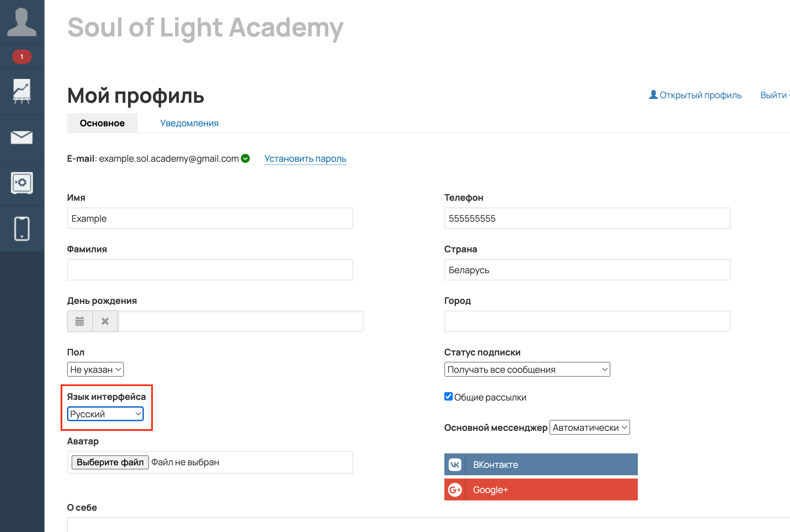
Task: Expand the Статус подписки dropdown
Action: pos(527,370)
